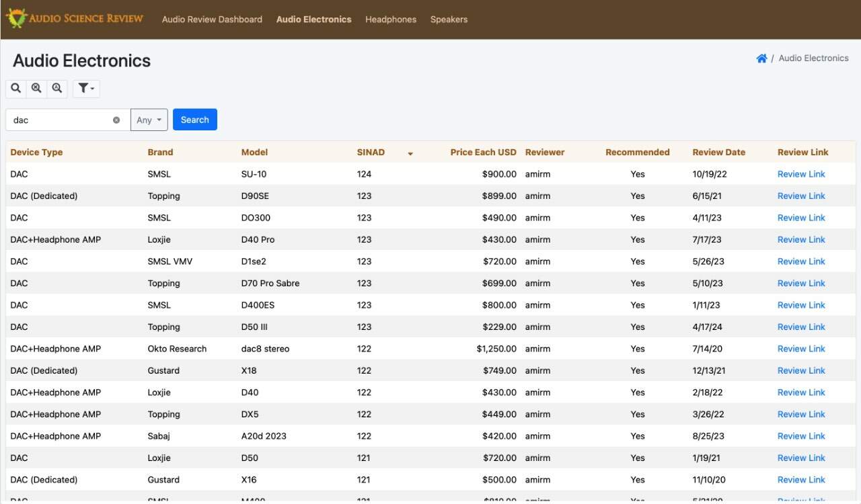Screen dimensions: 861x504
Task: Click the Sabaj brand cell
Action: point(159,436)
